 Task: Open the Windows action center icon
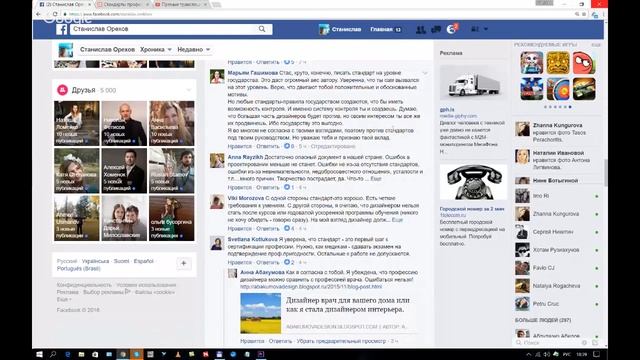pyautogui.click(x=596, y=354)
